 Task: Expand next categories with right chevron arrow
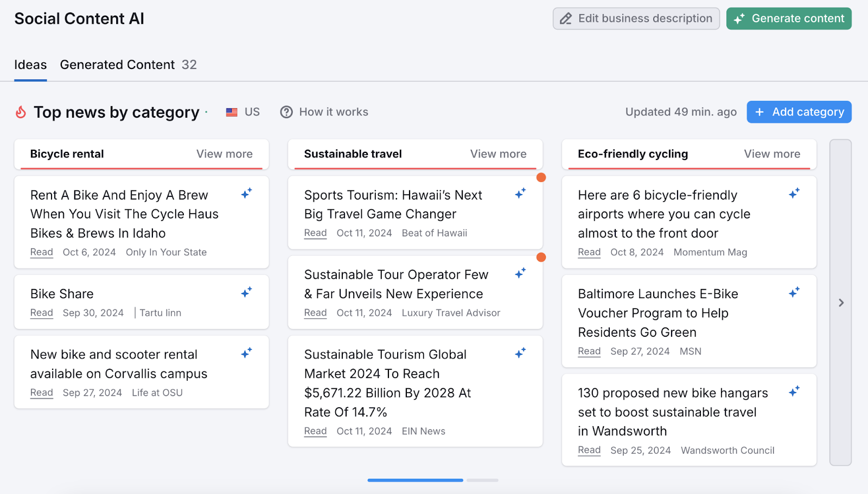841,303
